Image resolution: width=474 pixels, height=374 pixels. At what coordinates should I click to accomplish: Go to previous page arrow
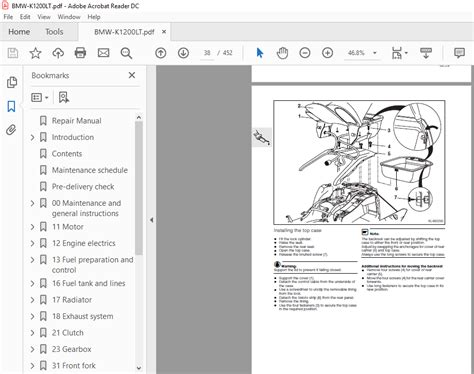coord(161,53)
